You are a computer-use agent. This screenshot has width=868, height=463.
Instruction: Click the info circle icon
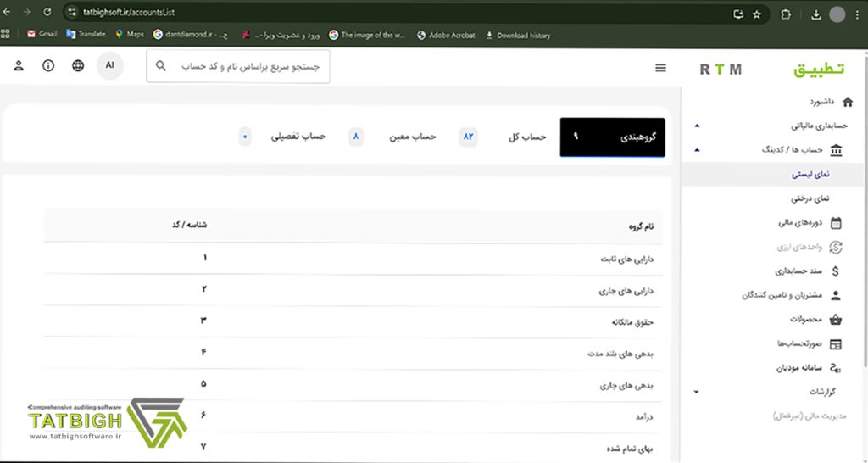click(48, 66)
